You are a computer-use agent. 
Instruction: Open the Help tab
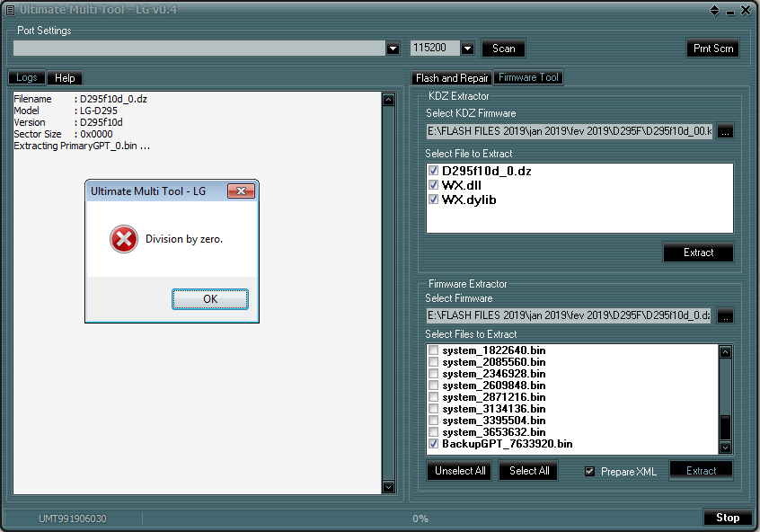click(65, 78)
